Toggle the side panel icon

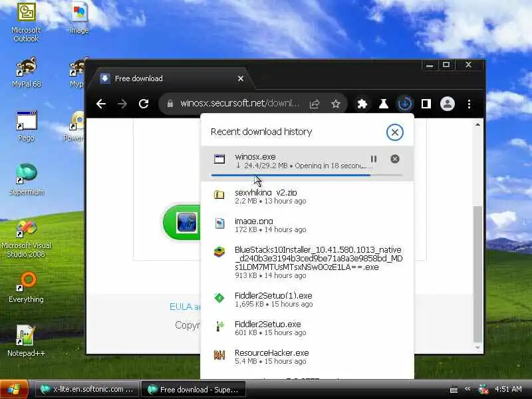426,104
